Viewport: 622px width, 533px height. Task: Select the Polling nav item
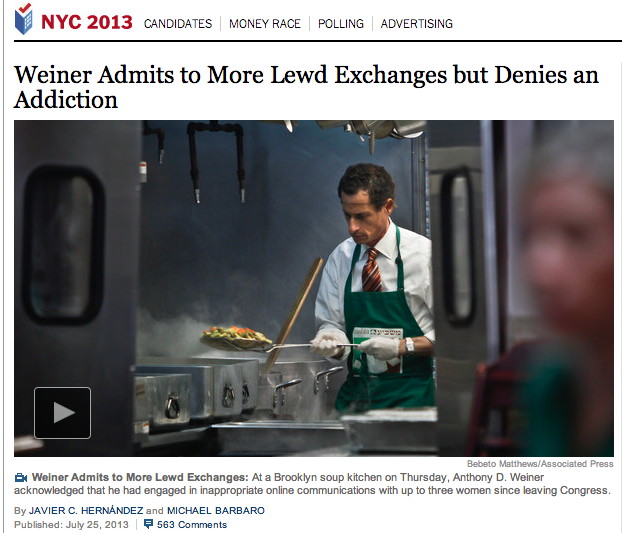[341, 24]
